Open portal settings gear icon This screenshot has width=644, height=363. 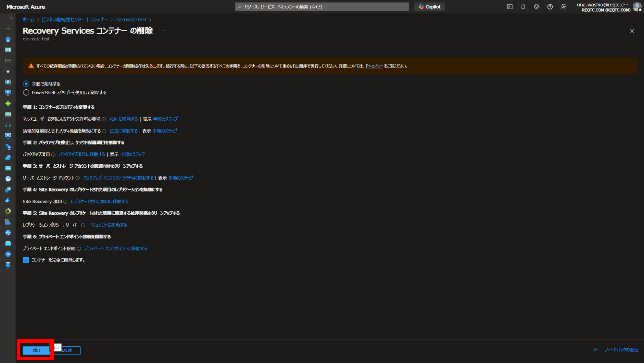(537, 7)
